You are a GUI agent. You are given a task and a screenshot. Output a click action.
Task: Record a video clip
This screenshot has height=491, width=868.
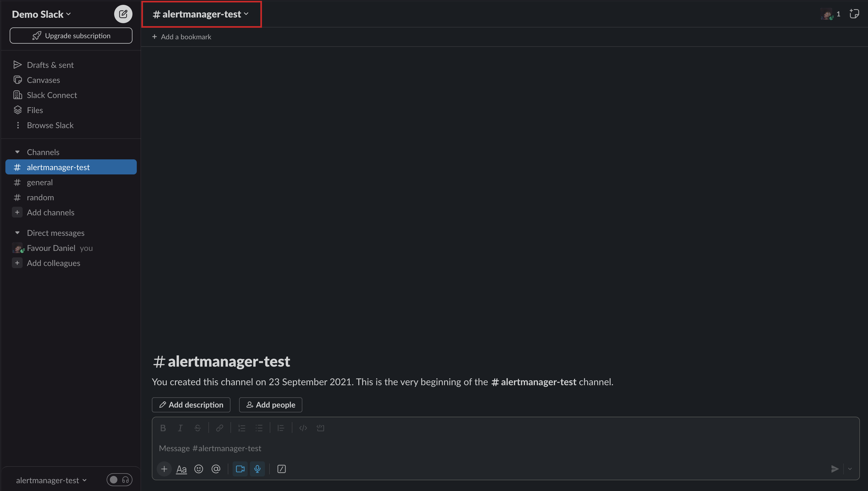point(240,469)
